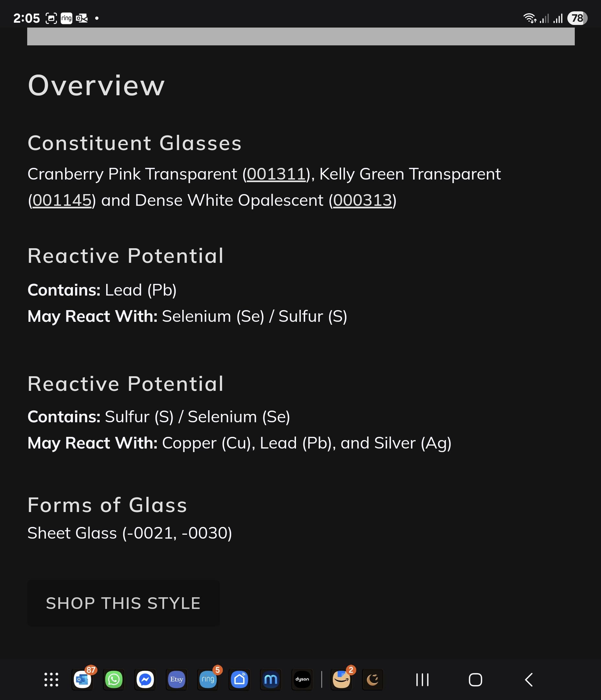601x700 pixels.
Task: Launch the Etsy app
Action: coord(176,679)
